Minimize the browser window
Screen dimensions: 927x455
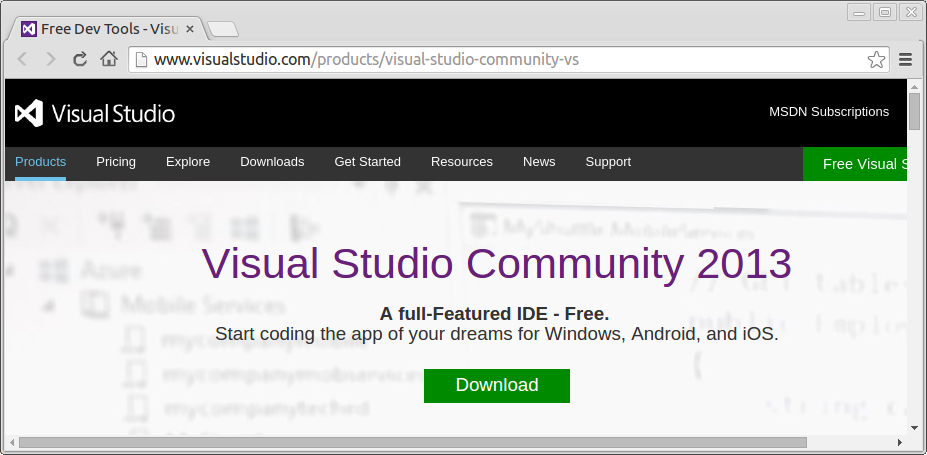859,12
